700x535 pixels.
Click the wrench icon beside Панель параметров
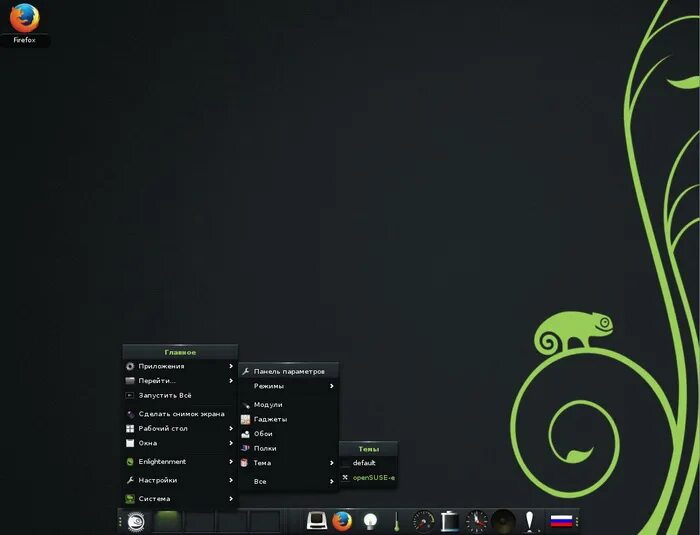(245, 372)
